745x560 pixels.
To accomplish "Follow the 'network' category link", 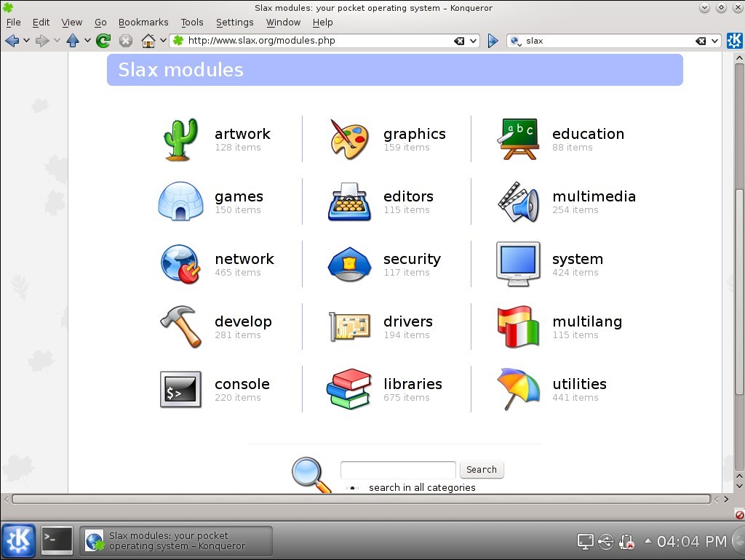I will coord(244,259).
